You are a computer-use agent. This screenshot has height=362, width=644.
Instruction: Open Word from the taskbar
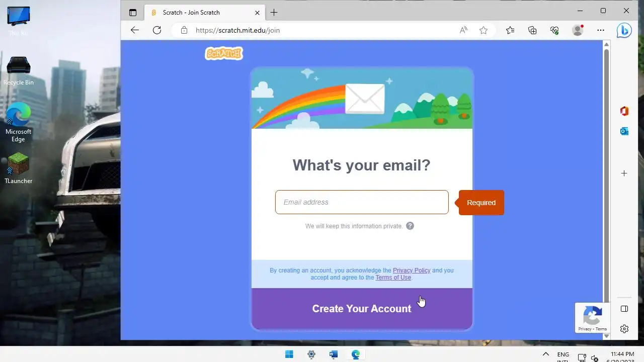334,354
